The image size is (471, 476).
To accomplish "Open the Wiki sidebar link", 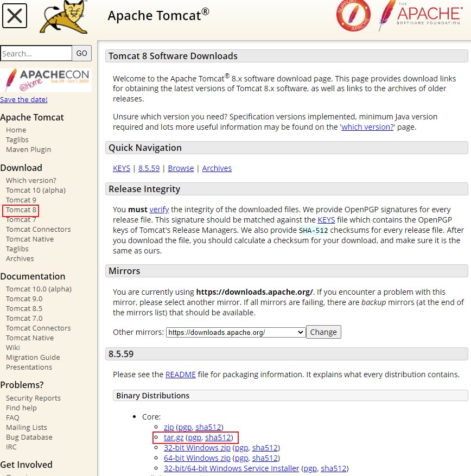I will [12, 347].
